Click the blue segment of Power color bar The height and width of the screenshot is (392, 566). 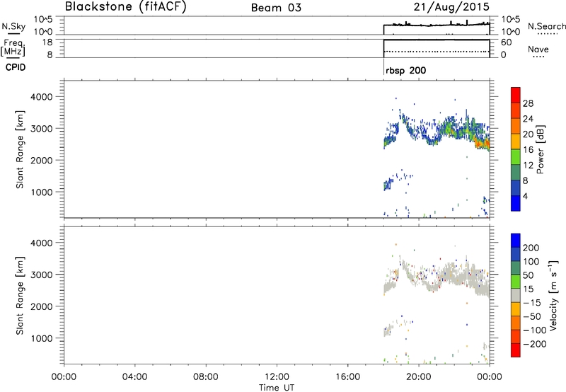(x=516, y=203)
